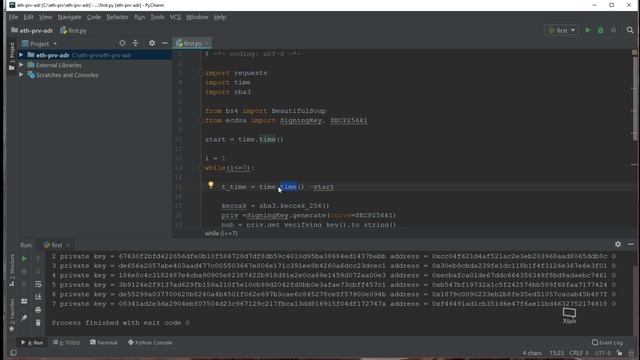640x360 pixels.
Task: Open the Terminal tool window
Action: pos(104,342)
